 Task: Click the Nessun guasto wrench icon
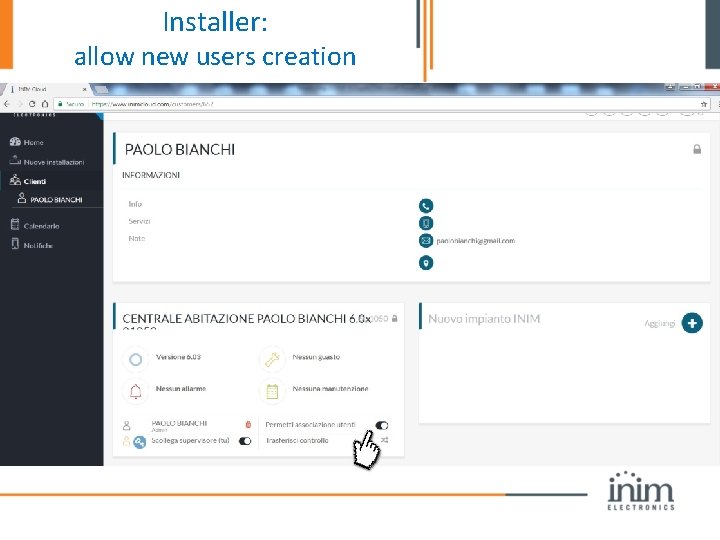pos(272,359)
